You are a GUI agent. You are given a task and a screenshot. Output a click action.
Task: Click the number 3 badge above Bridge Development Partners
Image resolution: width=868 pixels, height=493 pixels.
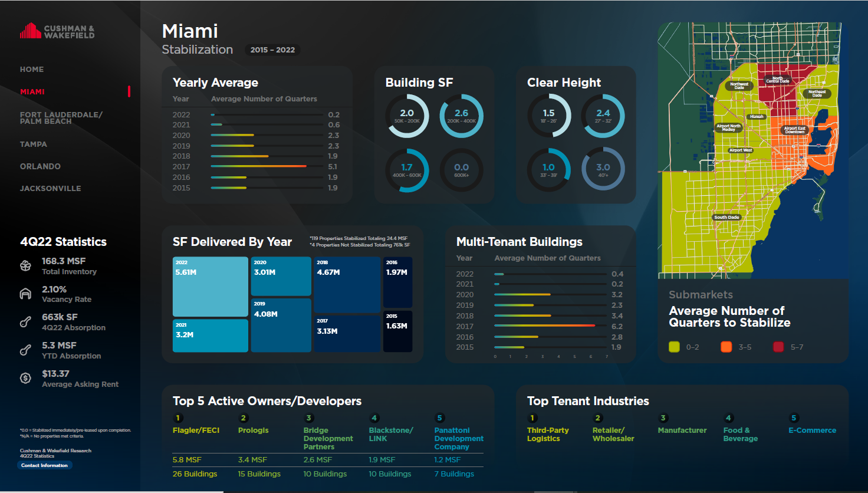308,417
